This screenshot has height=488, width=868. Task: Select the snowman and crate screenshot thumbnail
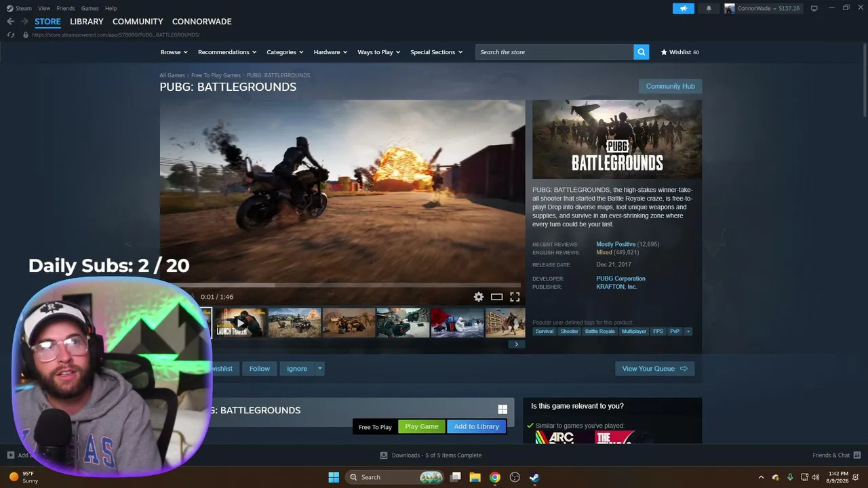point(457,323)
